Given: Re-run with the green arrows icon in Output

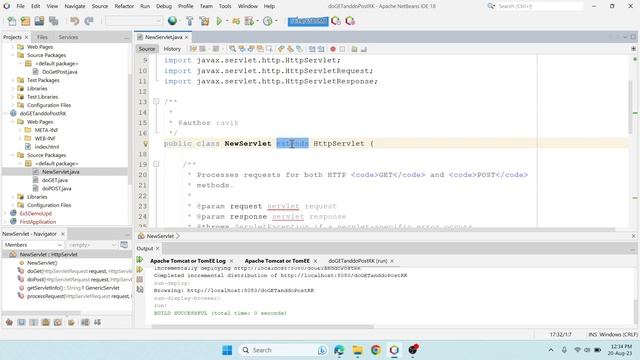Looking at the screenshot, I should pos(140,260).
